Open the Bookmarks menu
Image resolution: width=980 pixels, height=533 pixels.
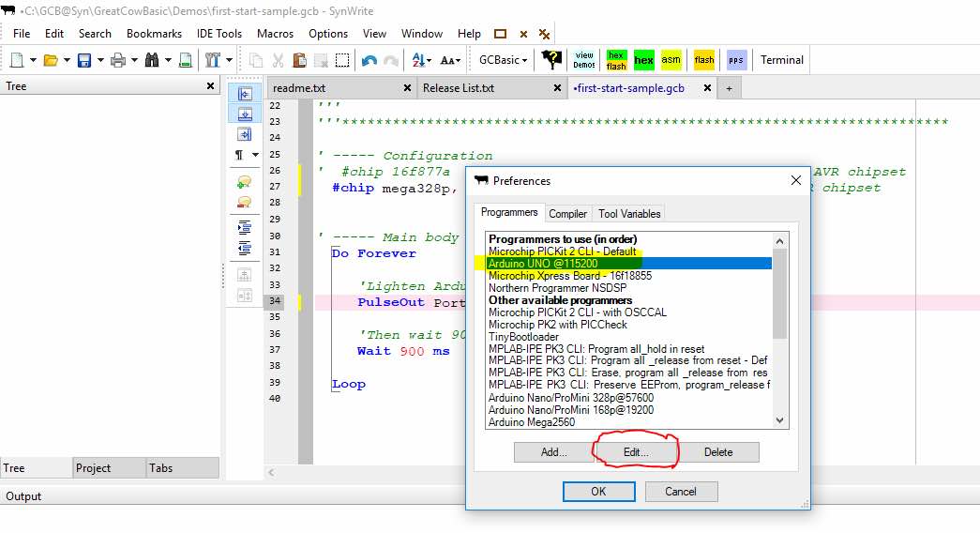pyautogui.click(x=155, y=34)
